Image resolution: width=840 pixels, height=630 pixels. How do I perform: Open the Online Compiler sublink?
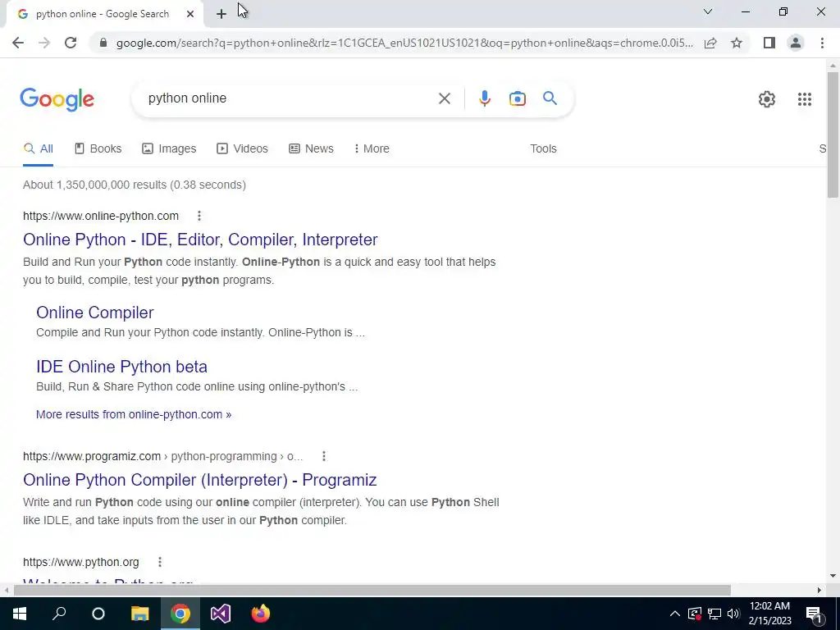coord(95,313)
